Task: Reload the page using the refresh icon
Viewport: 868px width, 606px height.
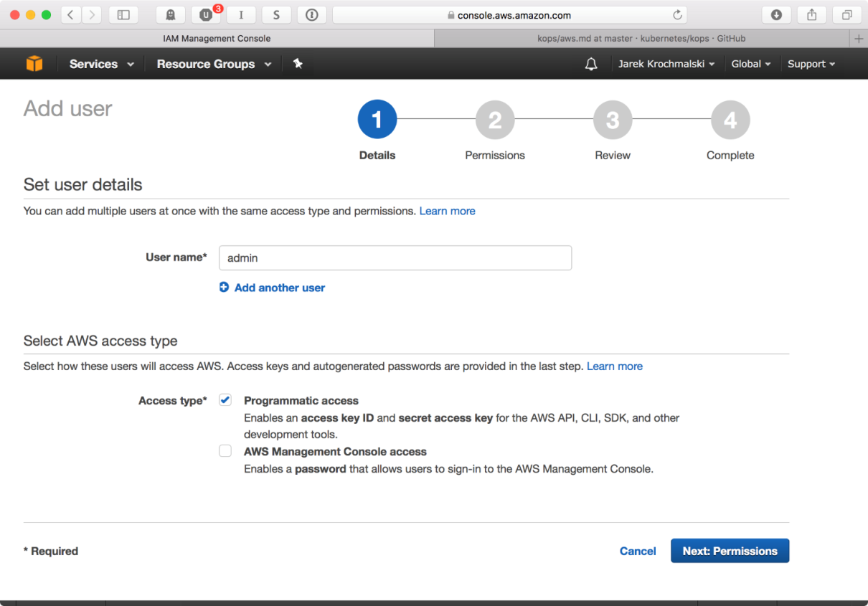Action: (x=677, y=15)
